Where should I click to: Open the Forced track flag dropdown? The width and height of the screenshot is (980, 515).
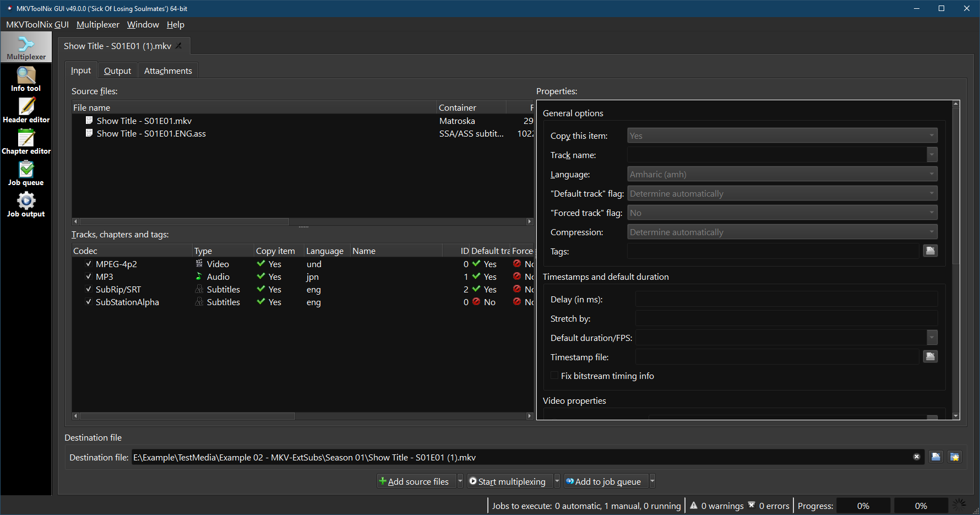point(782,213)
